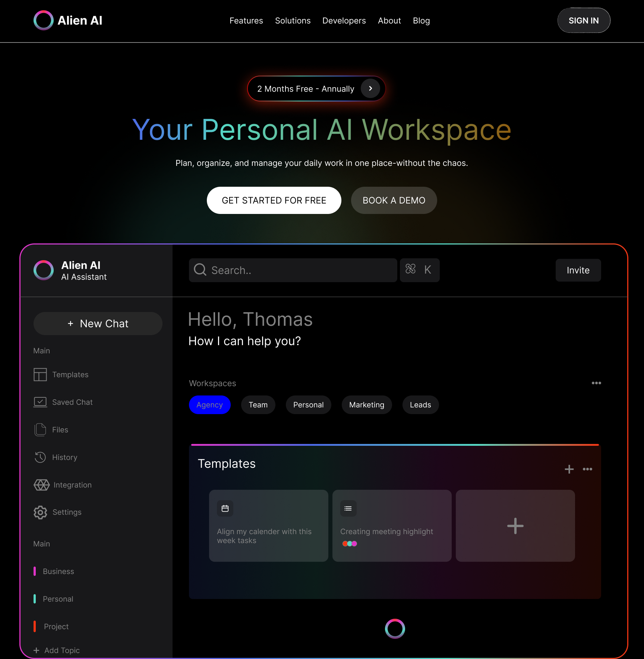Open History using the clock icon
This screenshot has height=659, width=644.
40,457
